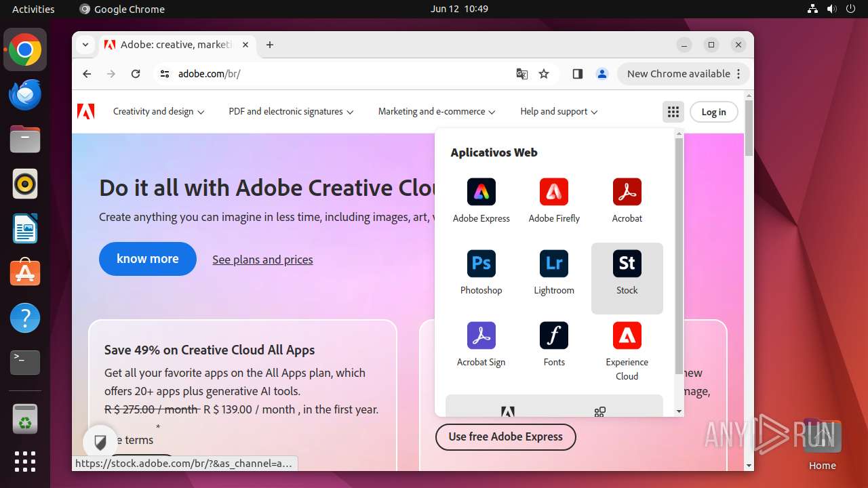This screenshot has width=868, height=488.
Task: Open Adobe Firefly web app
Action: click(554, 200)
